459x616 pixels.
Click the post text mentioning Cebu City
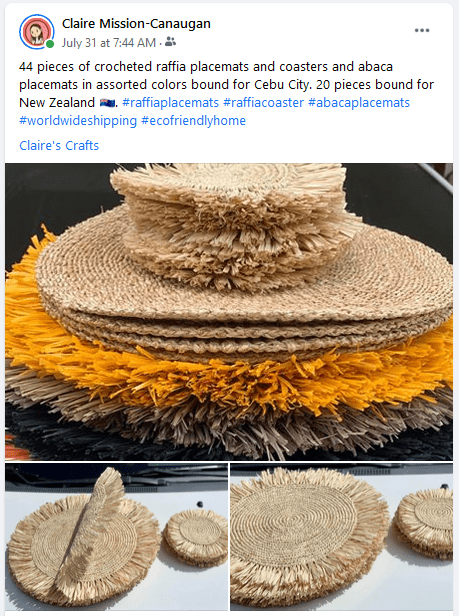pyautogui.click(x=226, y=84)
